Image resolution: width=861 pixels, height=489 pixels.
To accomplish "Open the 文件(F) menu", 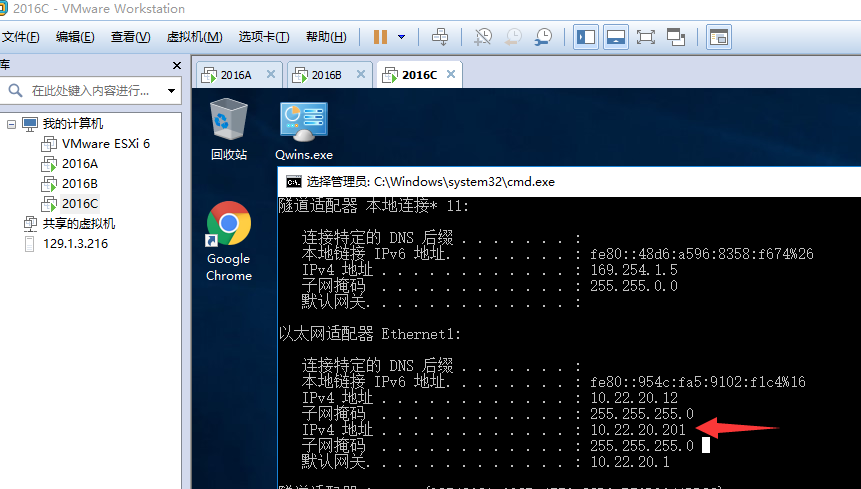I will pos(20,37).
